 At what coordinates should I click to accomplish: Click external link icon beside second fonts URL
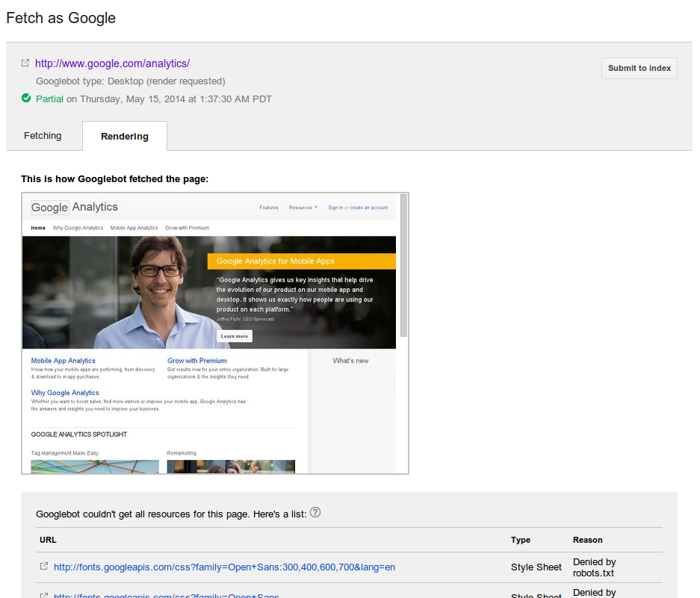44,595
